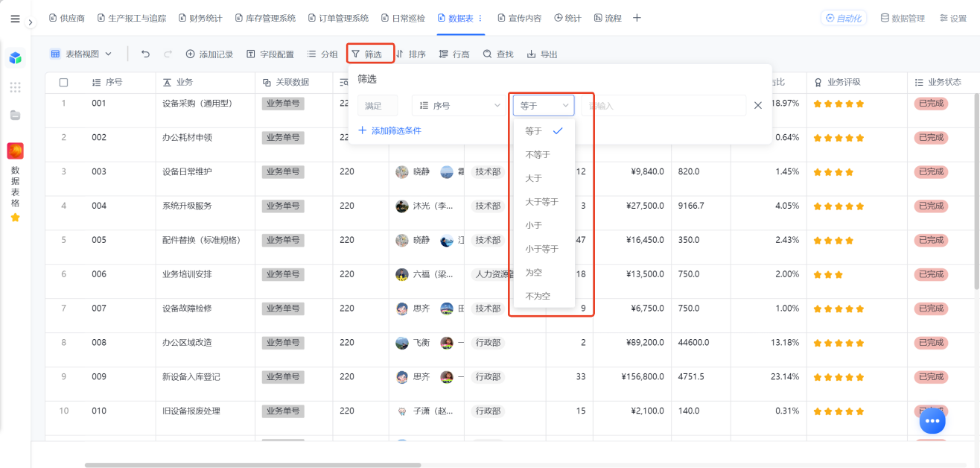Select 小于等于 in operator list
The image size is (980, 468).
pos(544,249)
